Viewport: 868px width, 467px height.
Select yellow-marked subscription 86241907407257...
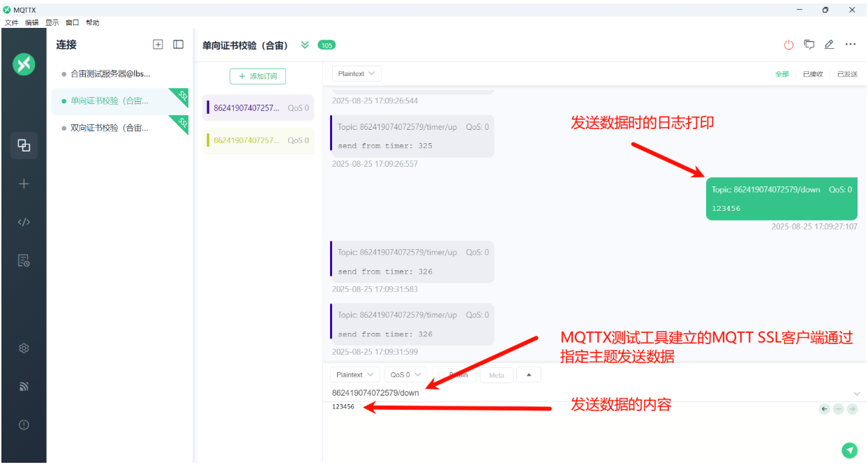coord(258,140)
